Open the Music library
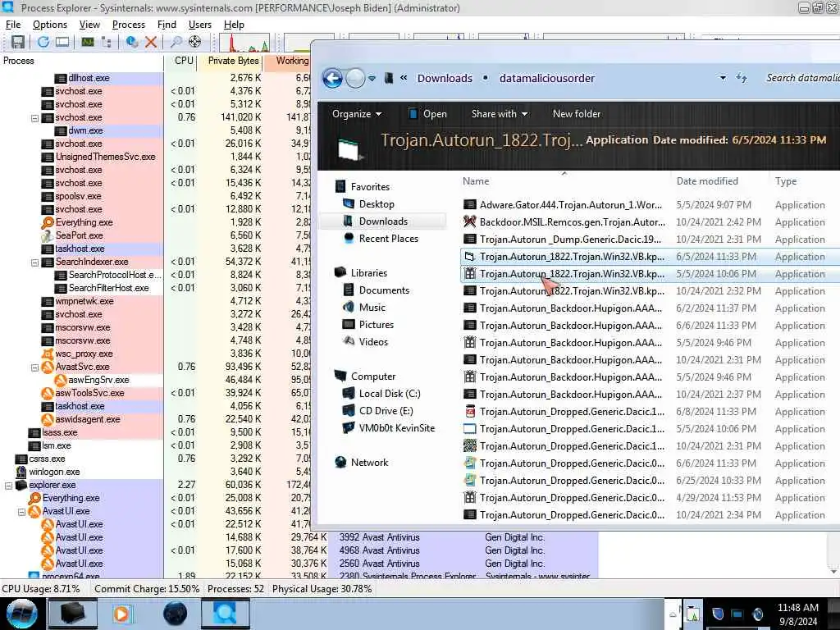The height and width of the screenshot is (630, 840). point(372,308)
